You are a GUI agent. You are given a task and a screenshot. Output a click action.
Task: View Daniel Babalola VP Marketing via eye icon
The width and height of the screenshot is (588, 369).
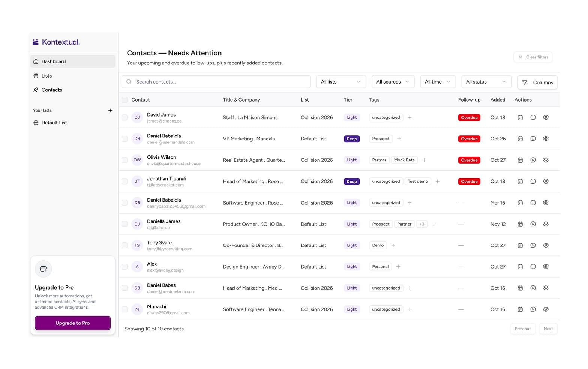tap(546, 139)
